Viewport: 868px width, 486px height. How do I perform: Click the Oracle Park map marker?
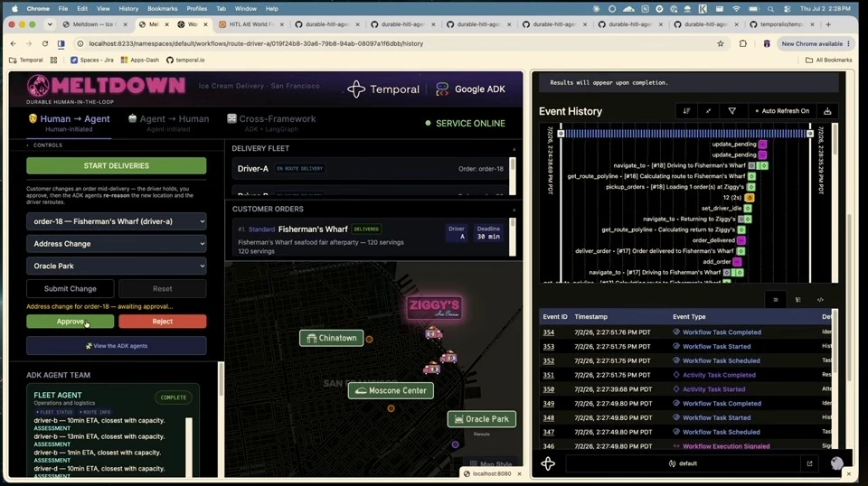point(482,419)
